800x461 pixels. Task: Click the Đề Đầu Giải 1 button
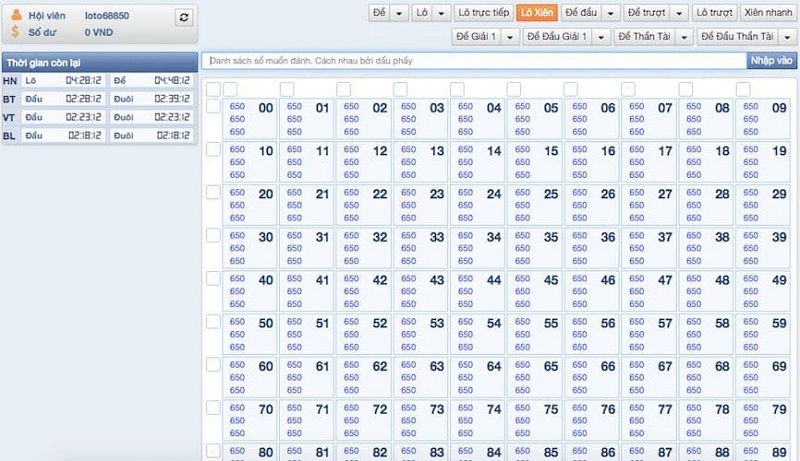click(x=557, y=37)
